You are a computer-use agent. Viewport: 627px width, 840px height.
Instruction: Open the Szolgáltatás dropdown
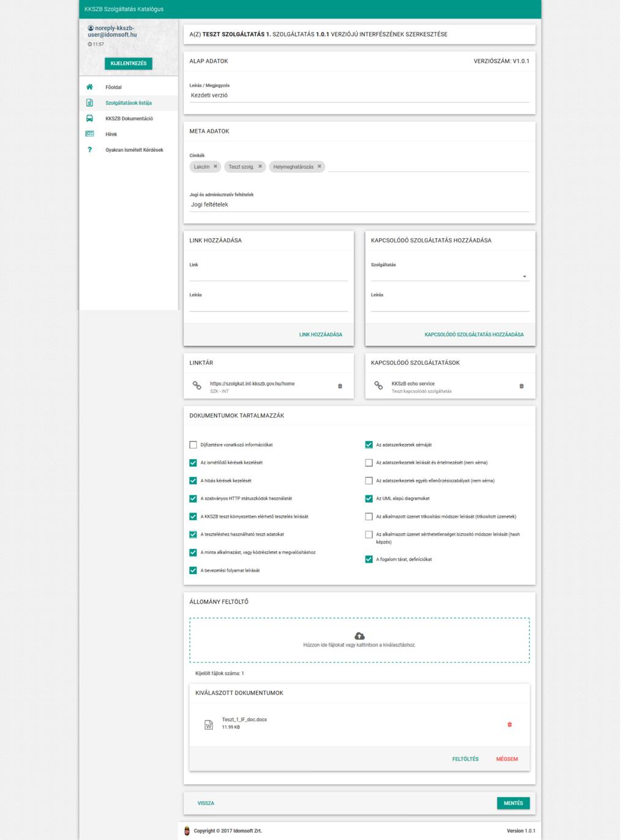[x=450, y=276]
